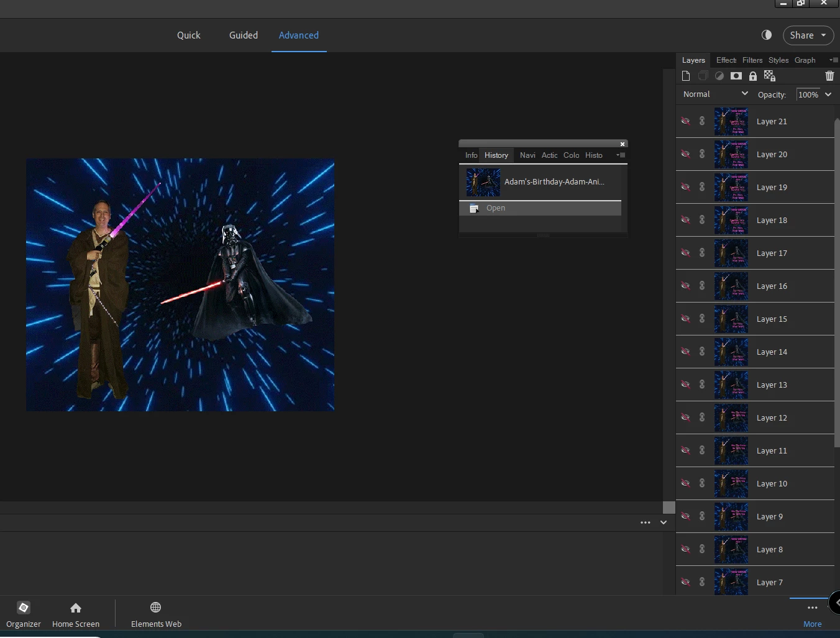Switch to the Histogram tab
840x638 pixels.
[x=594, y=155]
